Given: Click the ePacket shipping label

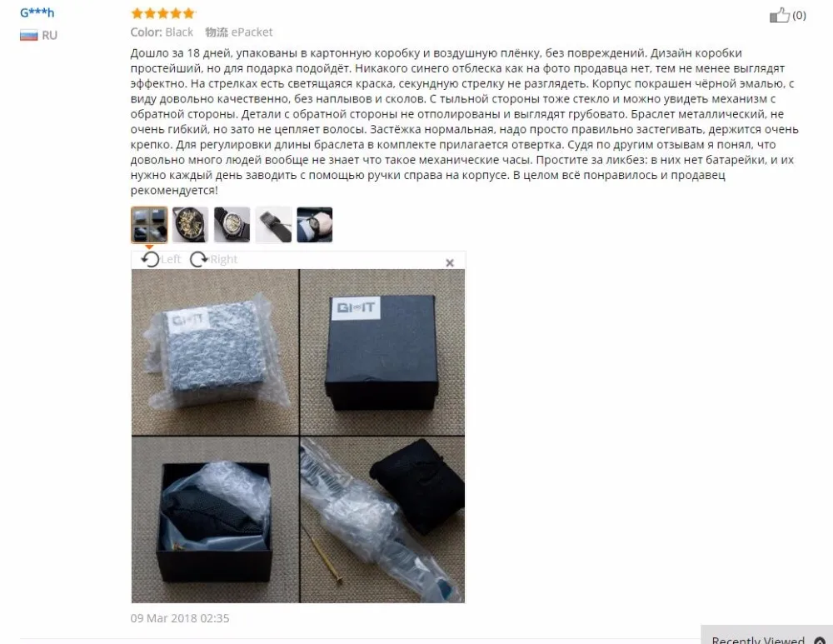Looking at the screenshot, I should pyautogui.click(x=252, y=32).
